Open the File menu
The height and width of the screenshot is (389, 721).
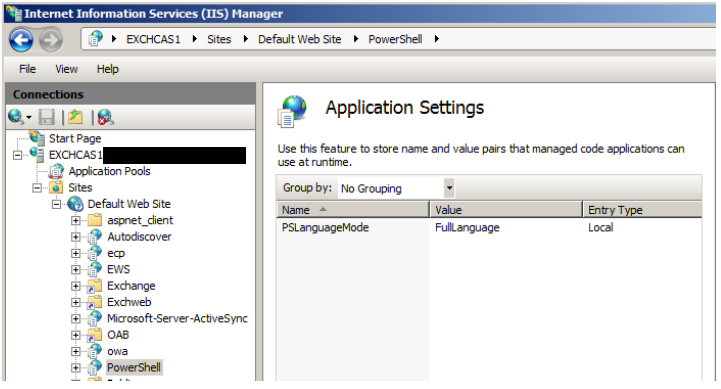pyautogui.click(x=28, y=69)
